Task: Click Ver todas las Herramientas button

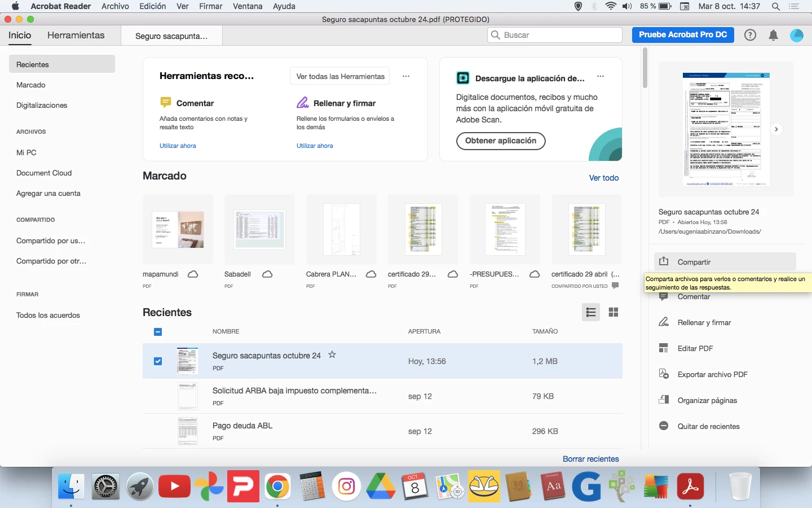Action: [340, 76]
